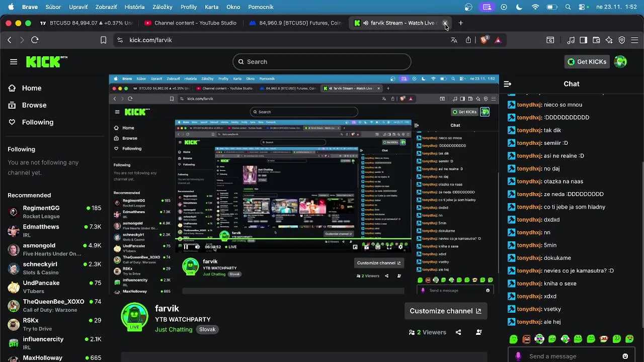The width and height of the screenshot is (644, 362).
Task: View site information icon left of URL
Action: (x=120, y=40)
